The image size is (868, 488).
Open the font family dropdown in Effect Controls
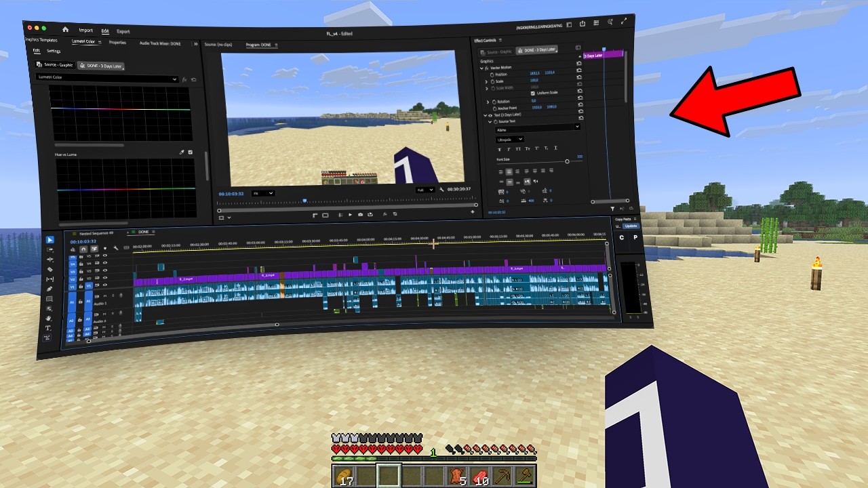[x=538, y=127]
